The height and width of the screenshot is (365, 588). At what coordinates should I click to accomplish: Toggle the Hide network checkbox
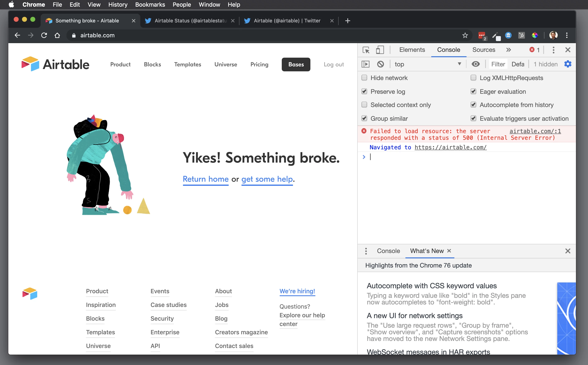coord(364,78)
